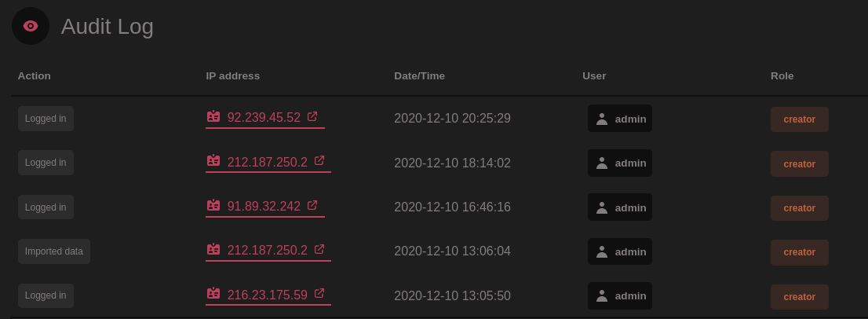Open external link icon for 91.89.32.242
This screenshot has width=868, height=319.
[312, 205]
